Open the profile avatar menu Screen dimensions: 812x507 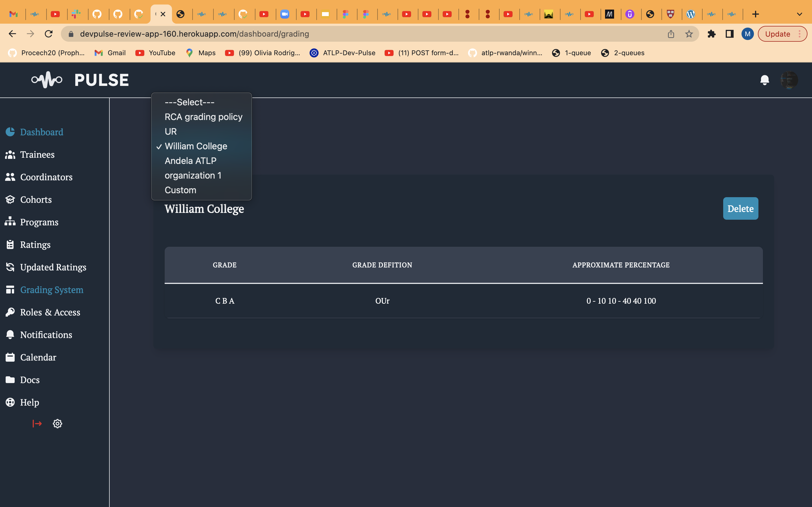[x=789, y=80]
